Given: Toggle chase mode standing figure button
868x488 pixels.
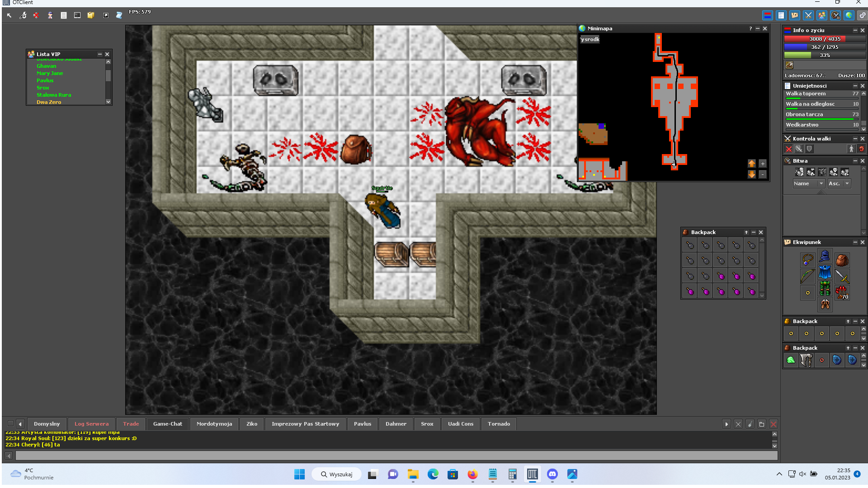Looking at the screenshot, I should click(851, 149).
